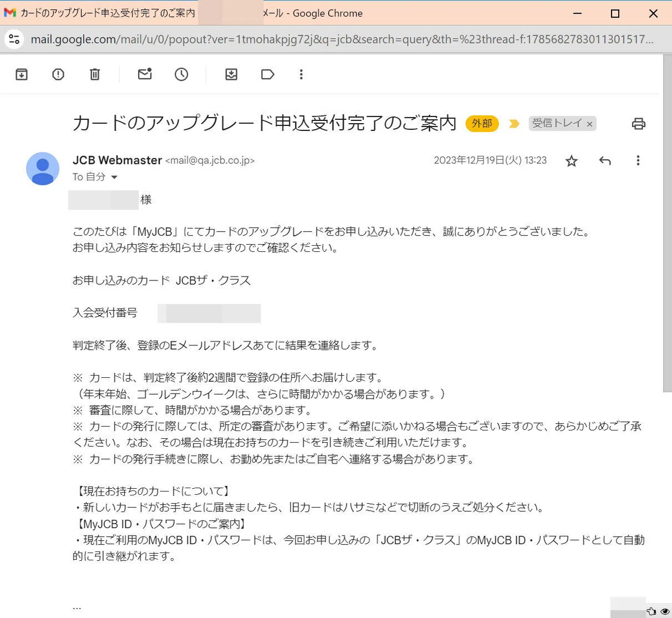The width and height of the screenshot is (672, 618).
Task: Click the vertical scrollbar of the email
Action: point(667,224)
